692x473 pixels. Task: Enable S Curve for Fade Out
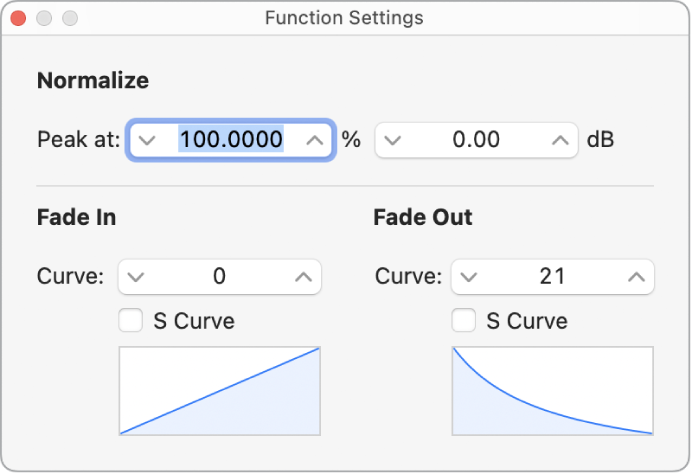463,321
